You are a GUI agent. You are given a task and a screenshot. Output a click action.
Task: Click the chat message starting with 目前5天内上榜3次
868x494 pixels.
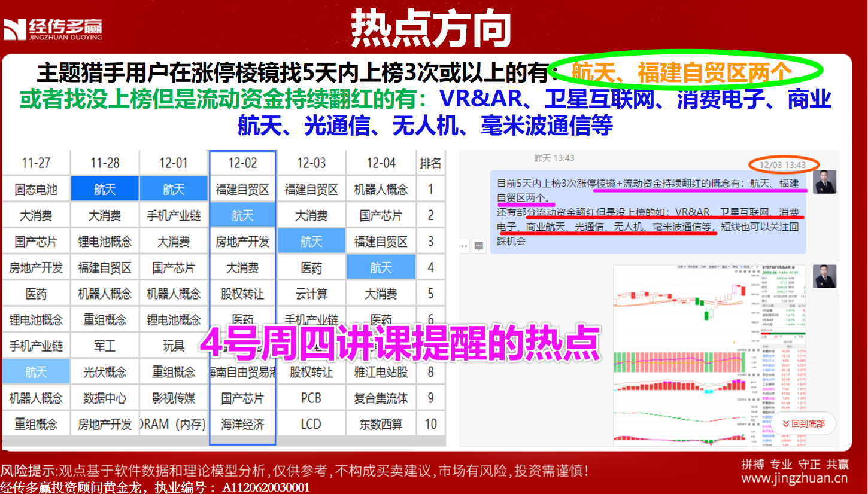648,212
